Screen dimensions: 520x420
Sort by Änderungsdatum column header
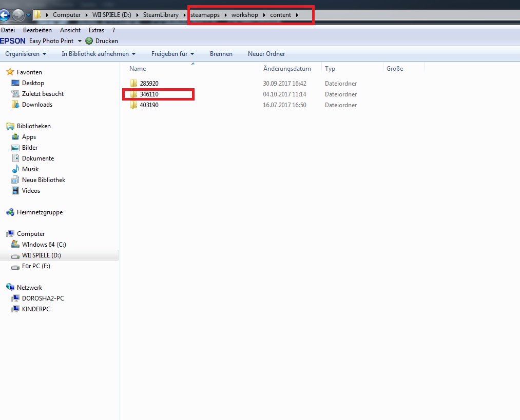287,69
